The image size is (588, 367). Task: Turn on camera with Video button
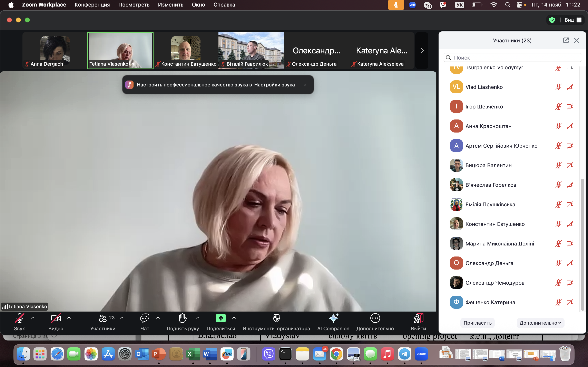tap(56, 318)
